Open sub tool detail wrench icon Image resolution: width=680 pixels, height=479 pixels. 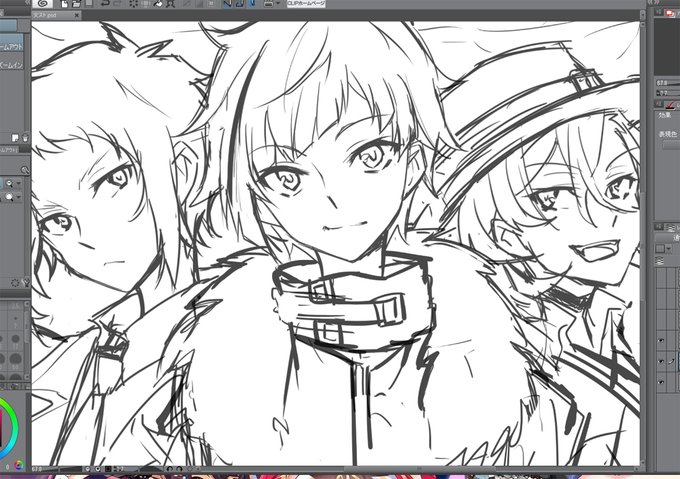[26, 283]
